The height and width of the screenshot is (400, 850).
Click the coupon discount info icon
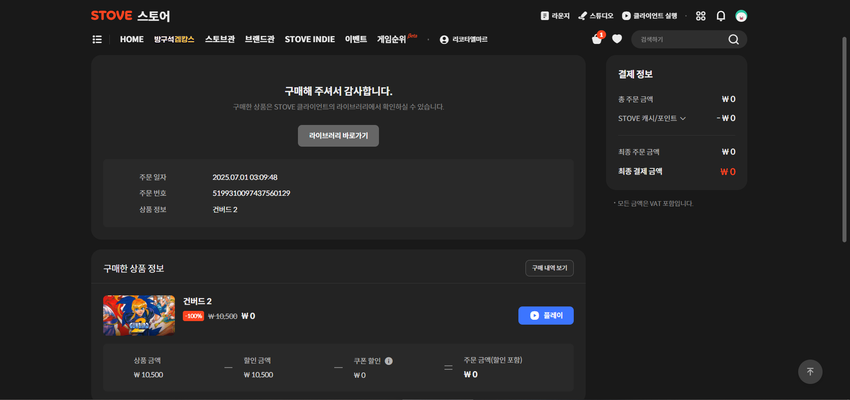(x=389, y=361)
